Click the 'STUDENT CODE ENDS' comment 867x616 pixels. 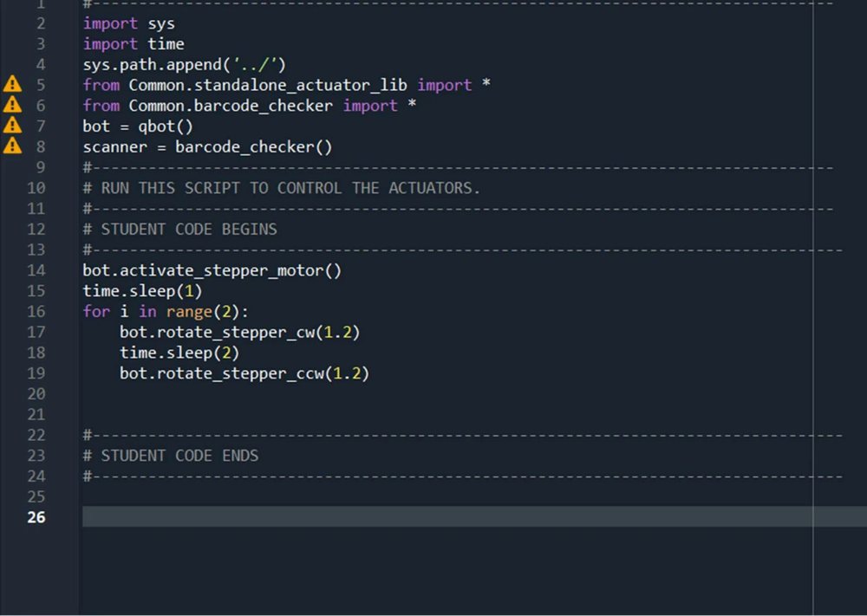click(170, 456)
